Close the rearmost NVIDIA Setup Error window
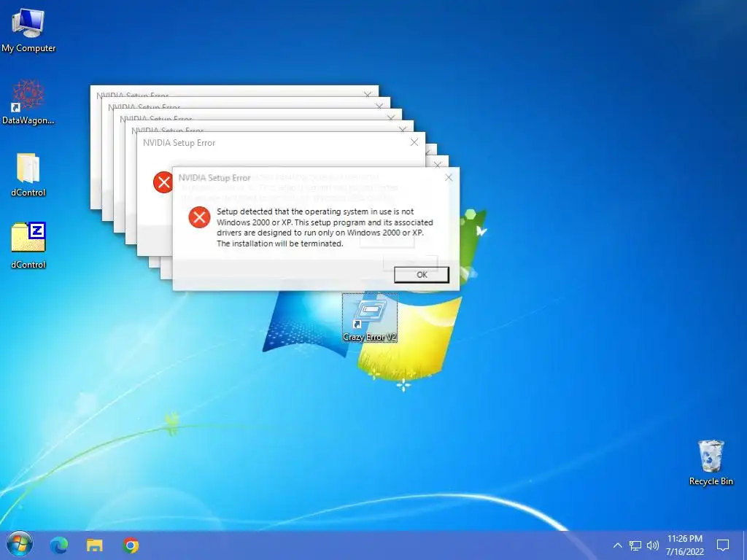This screenshot has width=747, height=560. point(368,94)
